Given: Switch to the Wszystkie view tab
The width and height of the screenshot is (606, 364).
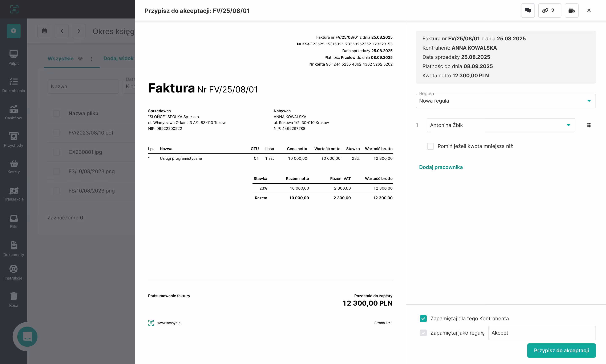Looking at the screenshot, I should click(x=60, y=58).
